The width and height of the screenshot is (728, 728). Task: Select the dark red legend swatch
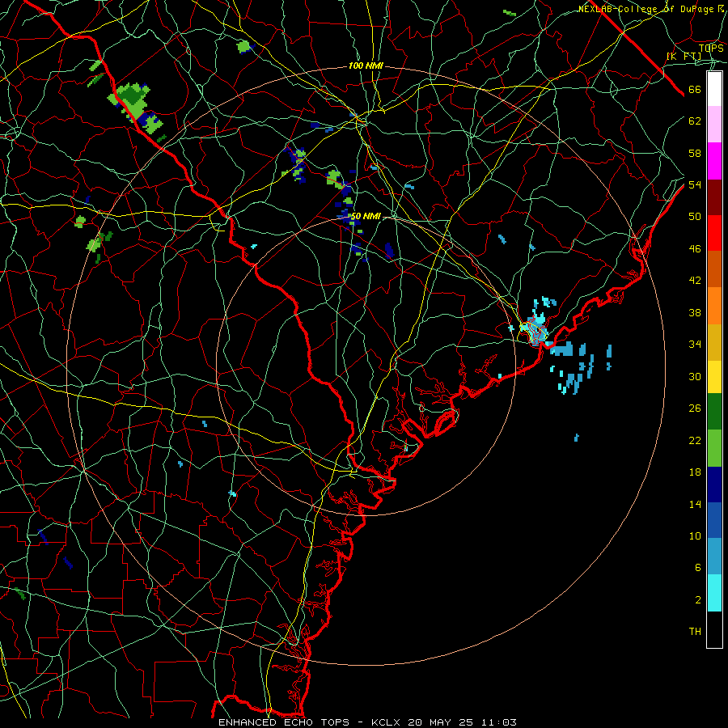coord(714,197)
